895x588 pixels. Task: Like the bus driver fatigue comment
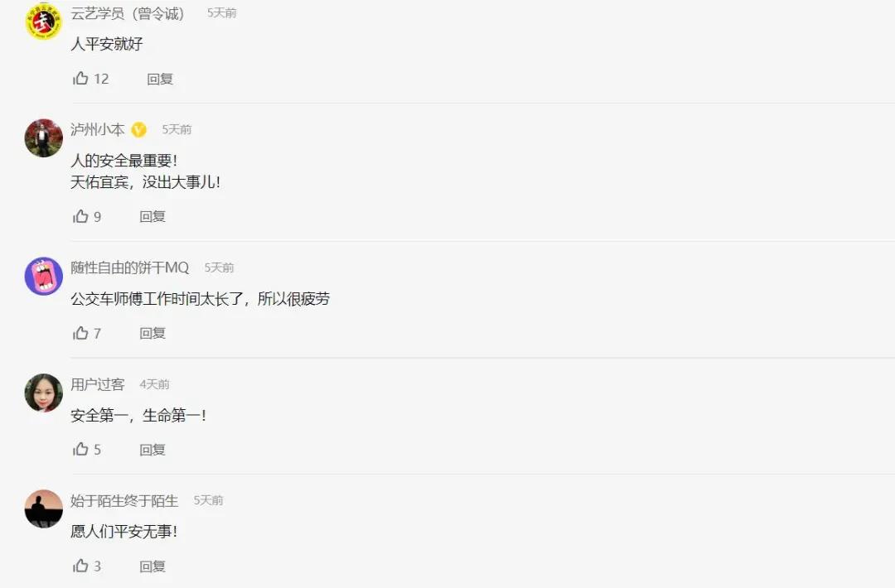click(80, 333)
